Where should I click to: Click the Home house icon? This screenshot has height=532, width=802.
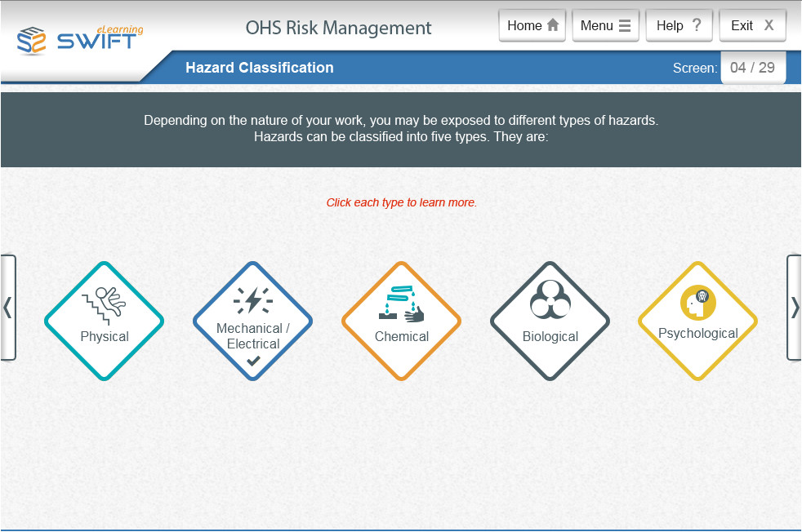click(x=553, y=25)
